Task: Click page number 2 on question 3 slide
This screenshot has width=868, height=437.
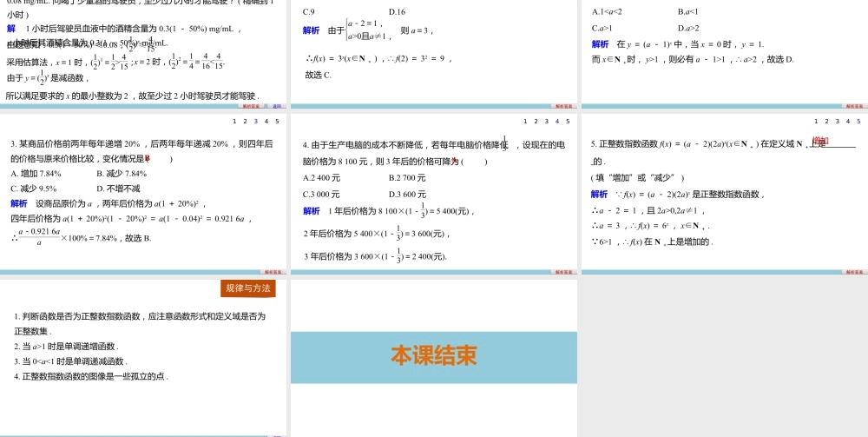Action: pyautogui.click(x=245, y=122)
